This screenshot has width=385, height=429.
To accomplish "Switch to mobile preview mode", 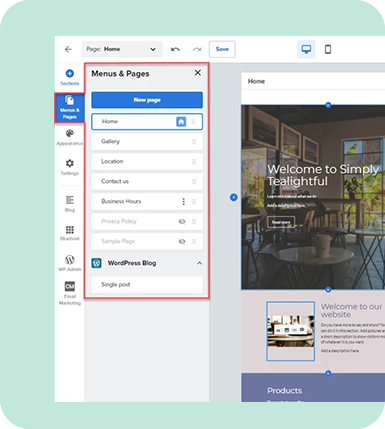I will tap(328, 49).
